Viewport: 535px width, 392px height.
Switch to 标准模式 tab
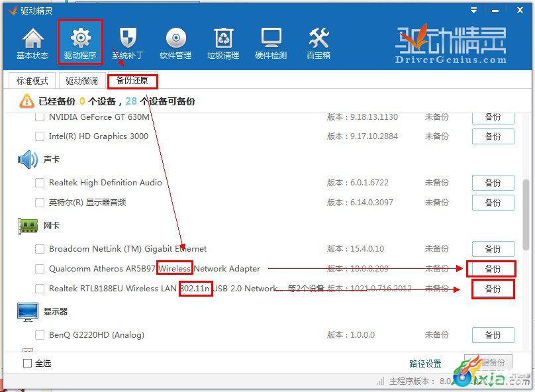[x=32, y=81]
